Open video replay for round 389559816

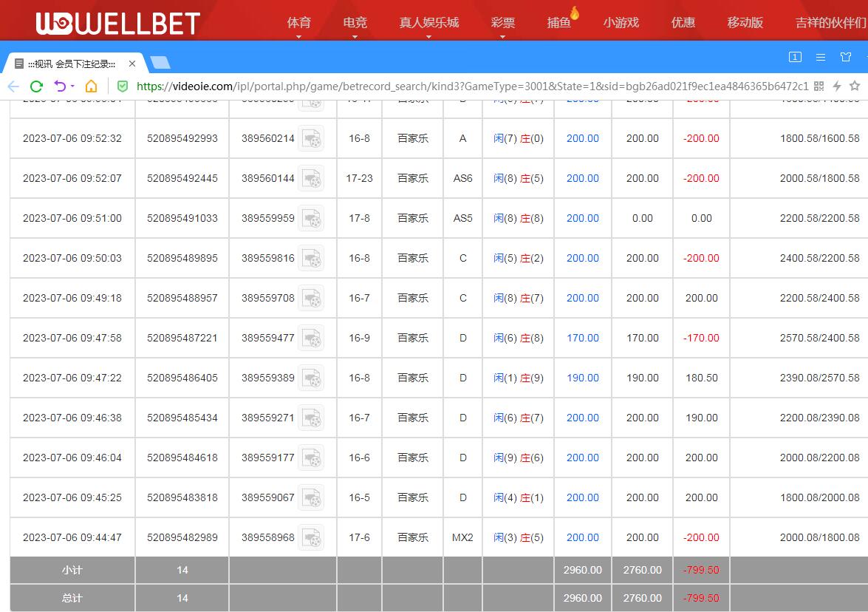(x=311, y=258)
